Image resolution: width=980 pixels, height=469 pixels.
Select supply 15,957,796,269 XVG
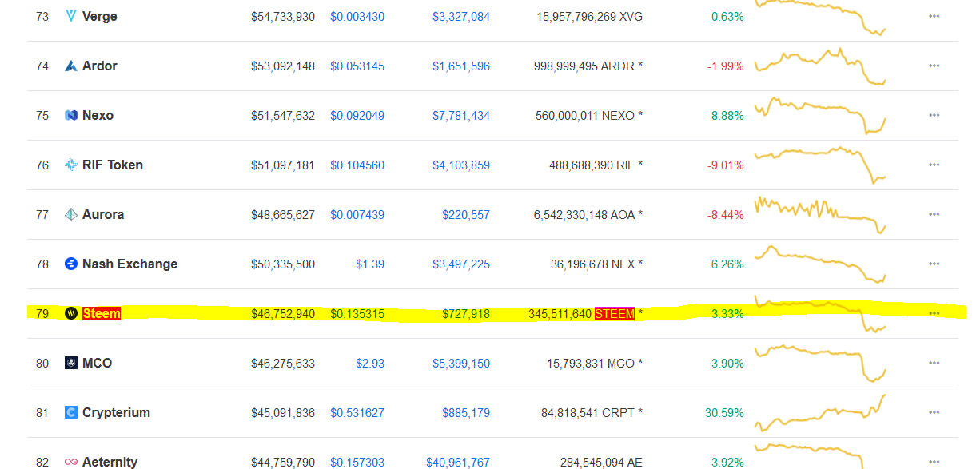pyautogui.click(x=590, y=16)
